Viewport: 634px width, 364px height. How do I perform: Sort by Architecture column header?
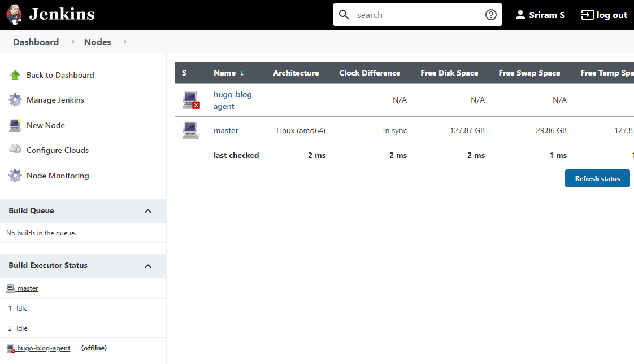[296, 73]
